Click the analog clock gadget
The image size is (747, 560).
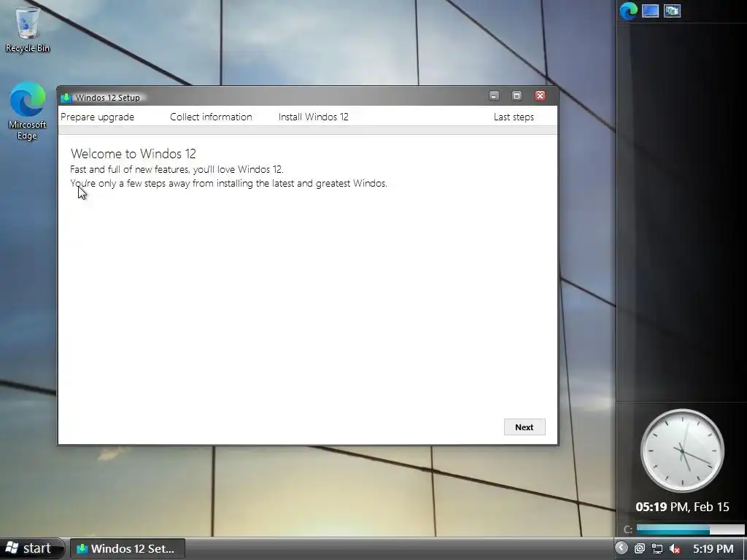tap(682, 451)
